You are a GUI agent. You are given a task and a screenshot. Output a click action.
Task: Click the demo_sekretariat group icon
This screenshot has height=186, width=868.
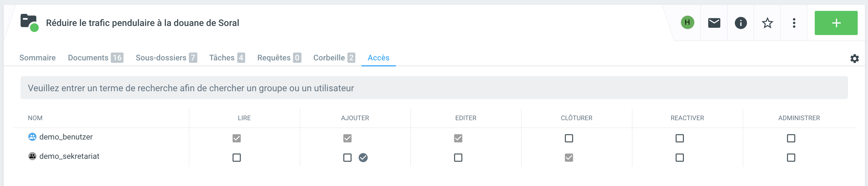pyautogui.click(x=32, y=156)
